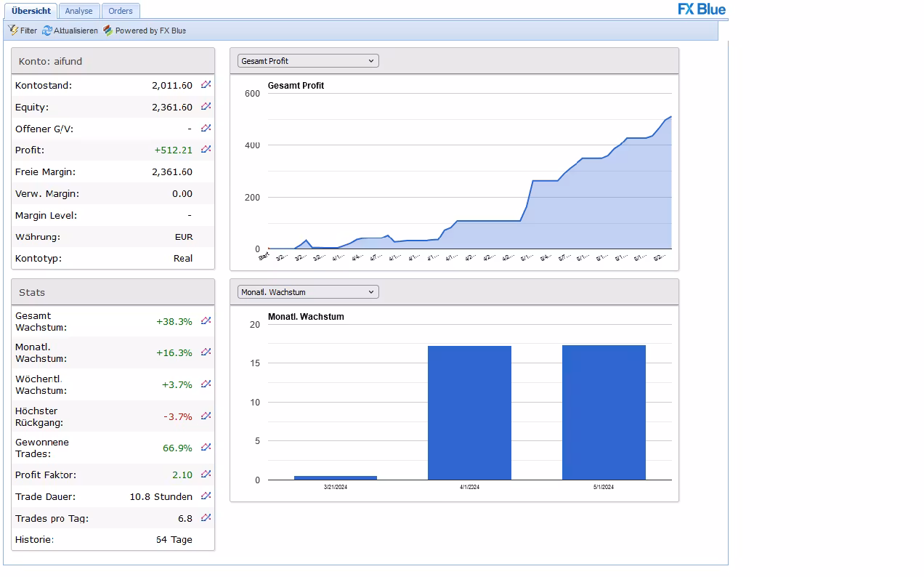Open the Monatl. Wachstum chart dropdown
The height and width of the screenshot is (577, 924).
tap(308, 292)
